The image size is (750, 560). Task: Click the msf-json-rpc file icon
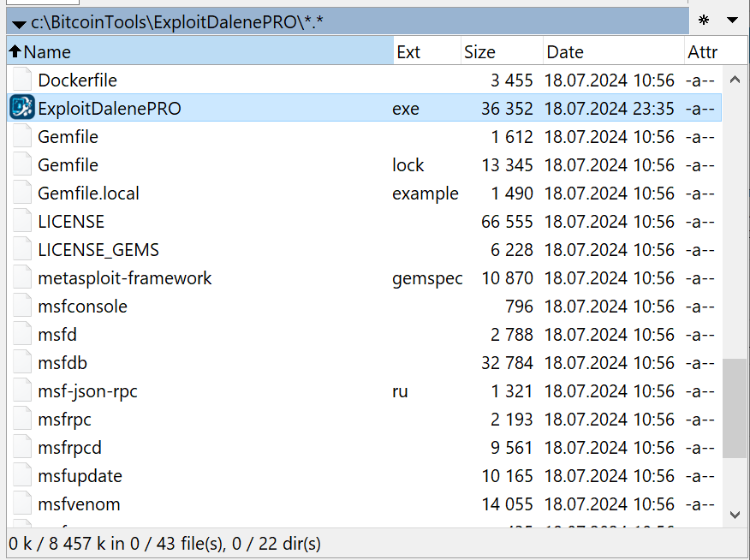(x=22, y=390)
